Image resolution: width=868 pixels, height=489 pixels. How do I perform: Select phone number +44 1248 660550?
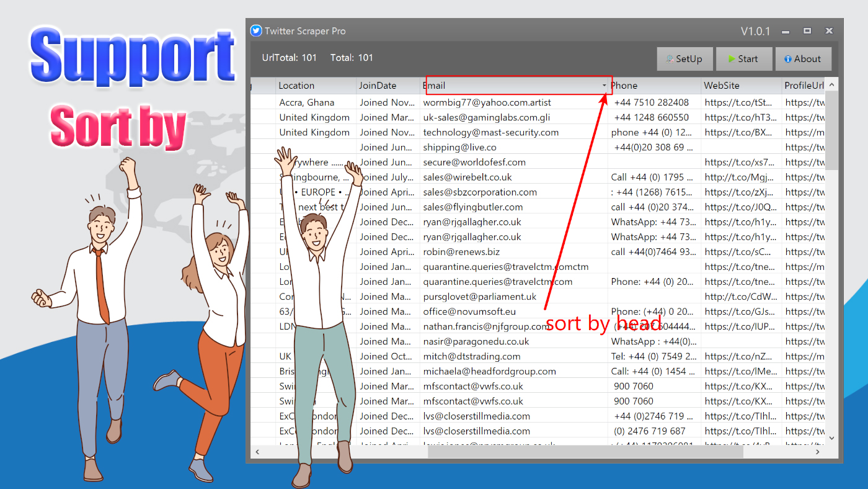pos(652,117)
